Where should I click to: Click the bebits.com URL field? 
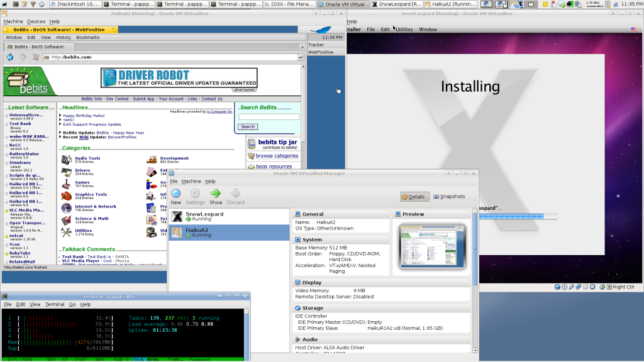pyautogui.click(x=171, y=57)
